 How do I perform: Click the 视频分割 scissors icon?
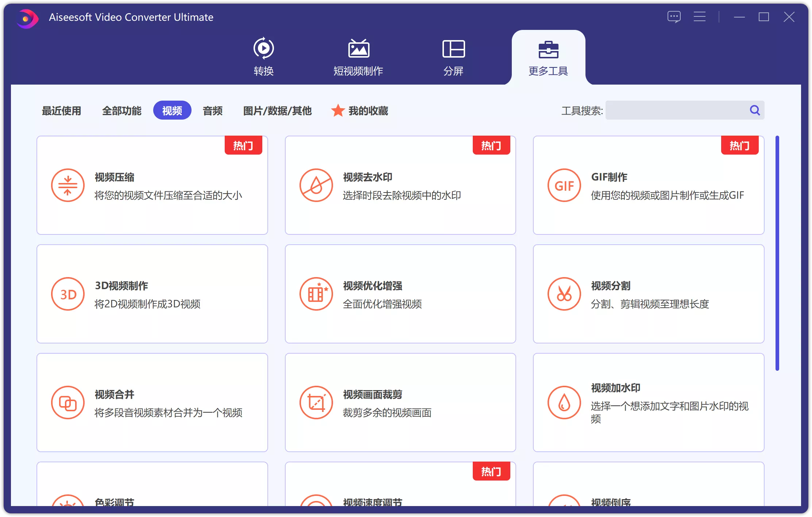pyautogui.click(x=564, y=294)
